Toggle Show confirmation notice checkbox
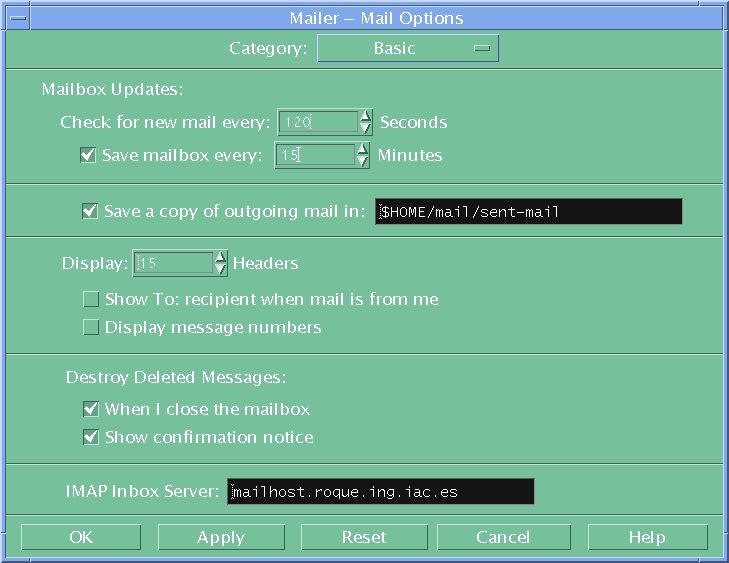The image size is (729, 563). tap(91, 437)
